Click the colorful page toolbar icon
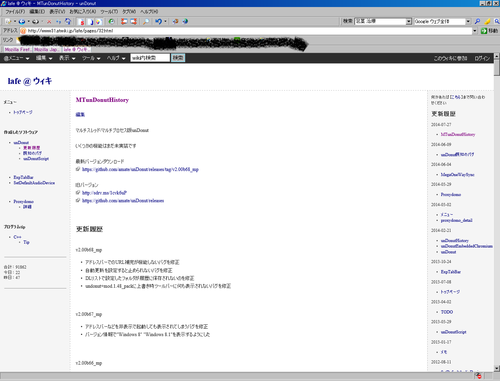The height and width of the screenshot is (381, 500). coord(99,22)
